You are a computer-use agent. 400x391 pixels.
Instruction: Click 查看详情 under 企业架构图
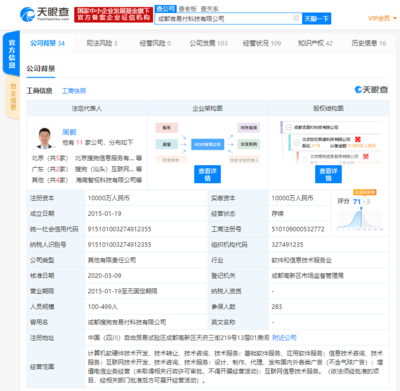point(207,174)
